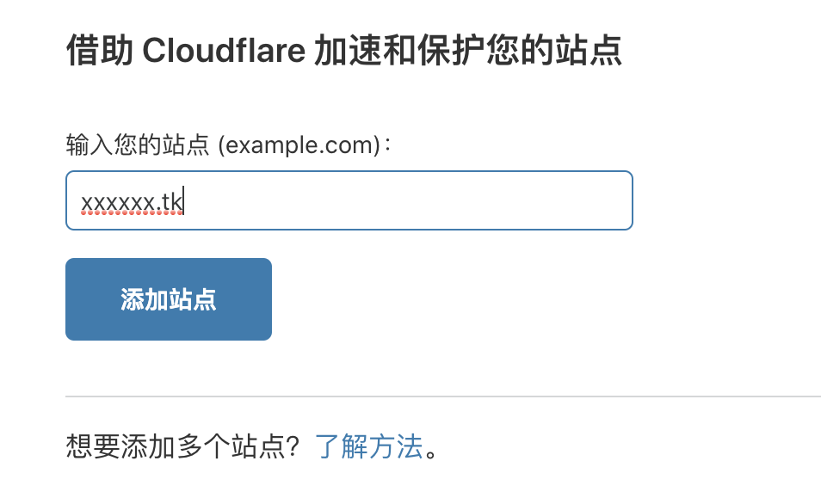
Task: Click the xxxxxx.tk text in the field
Action: pyautogui.click(x=132, y=202)
